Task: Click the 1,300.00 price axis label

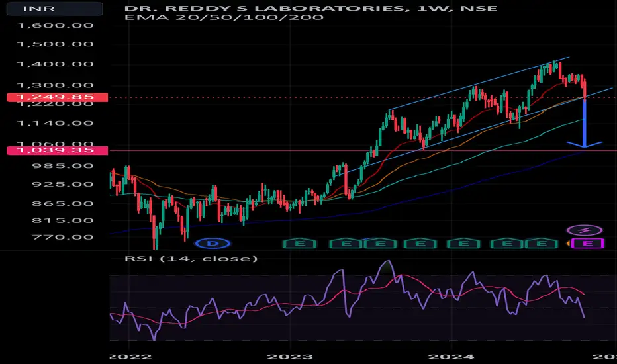Action: point(56,85)
